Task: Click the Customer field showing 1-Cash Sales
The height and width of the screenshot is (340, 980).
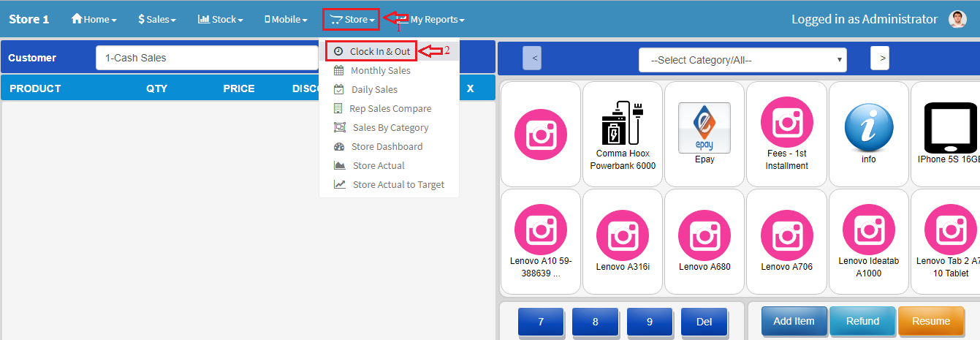Action: pos(207,58)
